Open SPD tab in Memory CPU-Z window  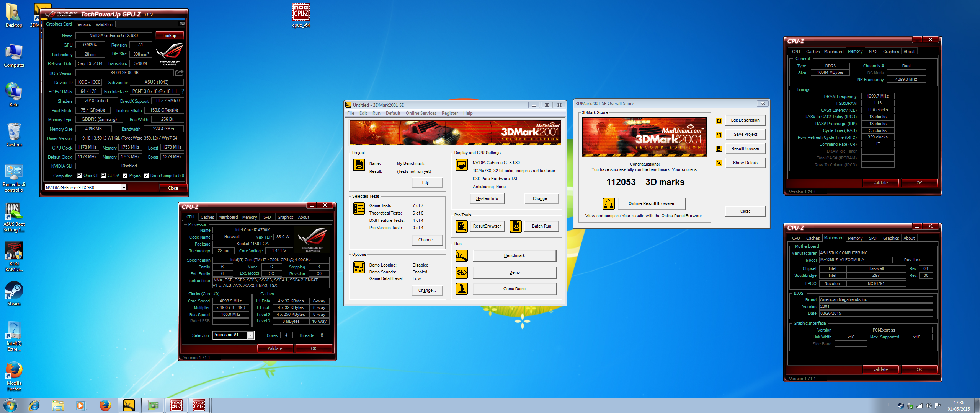coord(873,52)
